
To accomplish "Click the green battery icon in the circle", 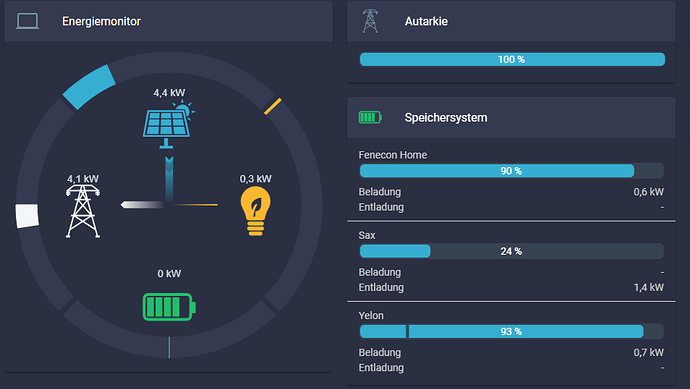I will pos(169,307).
